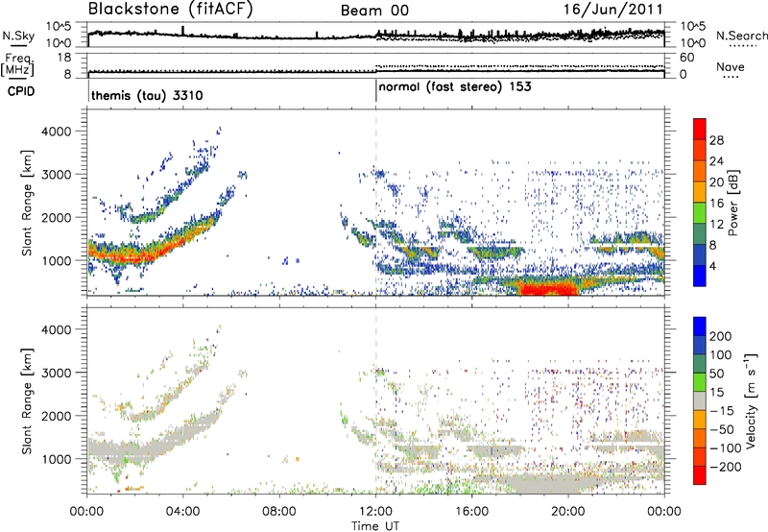Screen dimensions: 768x532
Task: Click the '2000' tick on the velocity panel
Action: click(57, 416)
